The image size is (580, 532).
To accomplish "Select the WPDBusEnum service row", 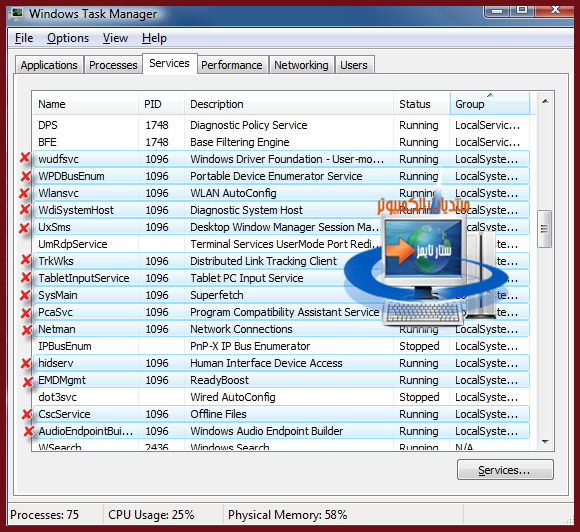I will pos(281,176).
